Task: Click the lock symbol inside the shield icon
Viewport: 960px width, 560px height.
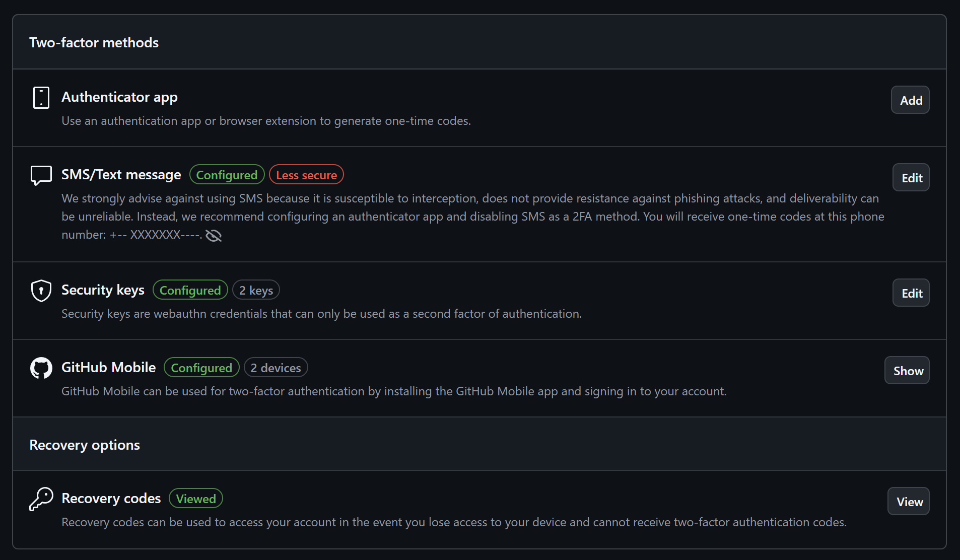Action: click(41, 290)
